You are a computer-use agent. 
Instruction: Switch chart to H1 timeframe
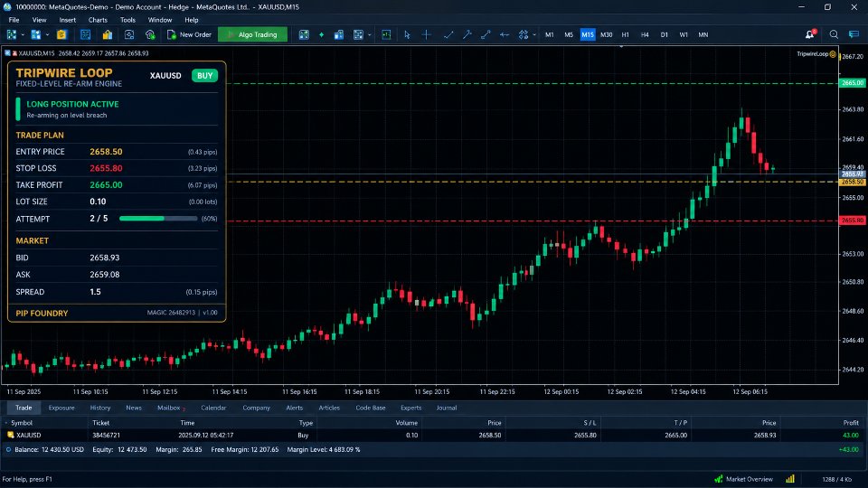625,34
